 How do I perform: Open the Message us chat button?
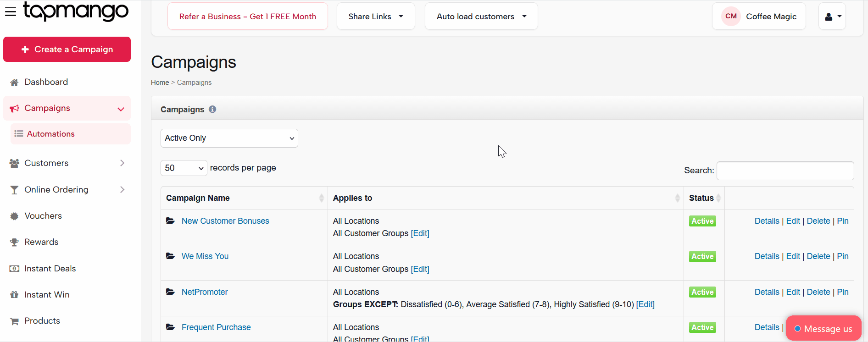[823, 328]
